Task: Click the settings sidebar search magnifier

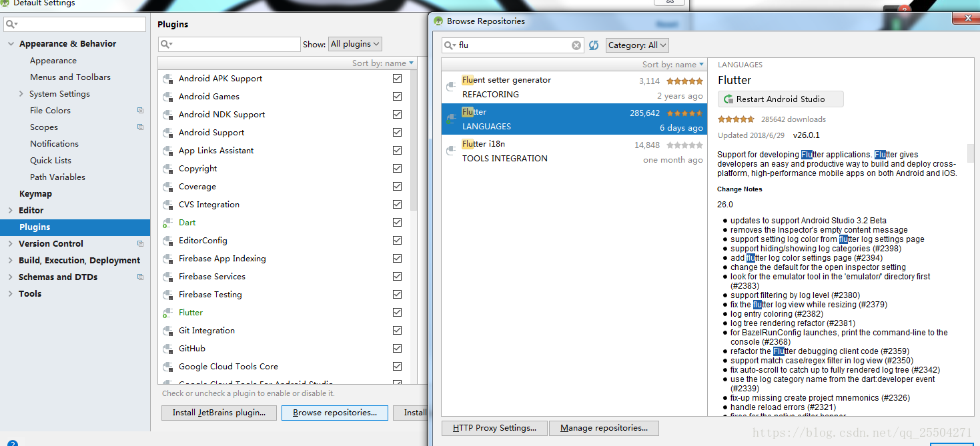Action: click(x=12, y=25)
